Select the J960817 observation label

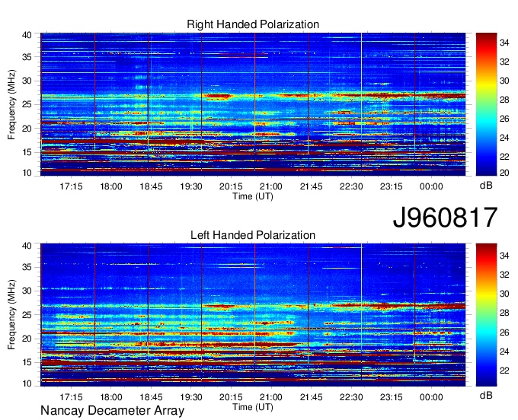(x=445, y=218)
